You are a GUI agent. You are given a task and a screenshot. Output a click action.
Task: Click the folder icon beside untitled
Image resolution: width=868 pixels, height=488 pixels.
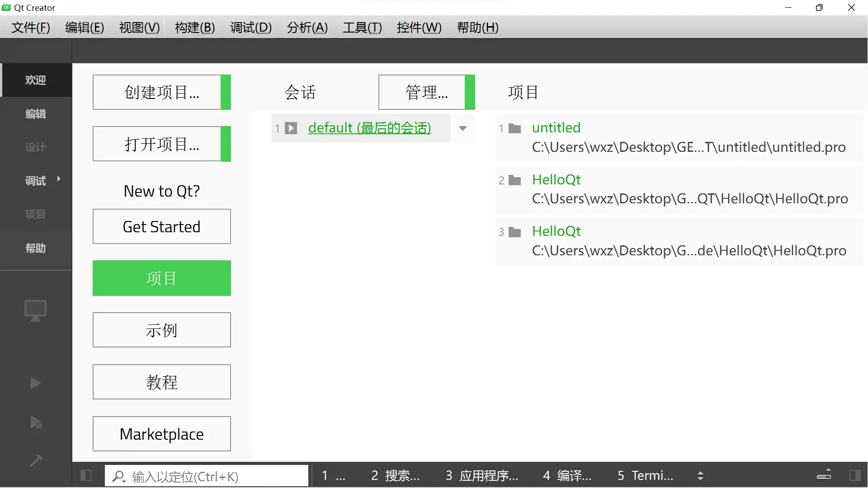tap(515, 129)
